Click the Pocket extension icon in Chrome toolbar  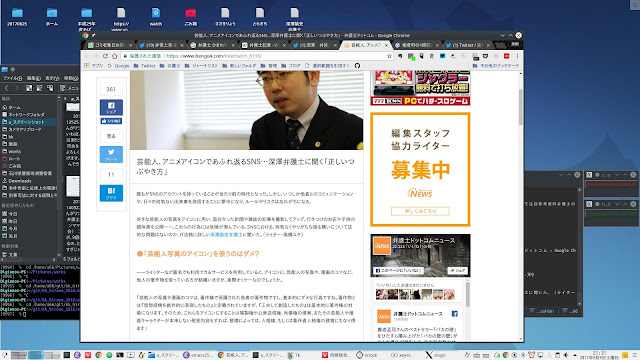485,56
